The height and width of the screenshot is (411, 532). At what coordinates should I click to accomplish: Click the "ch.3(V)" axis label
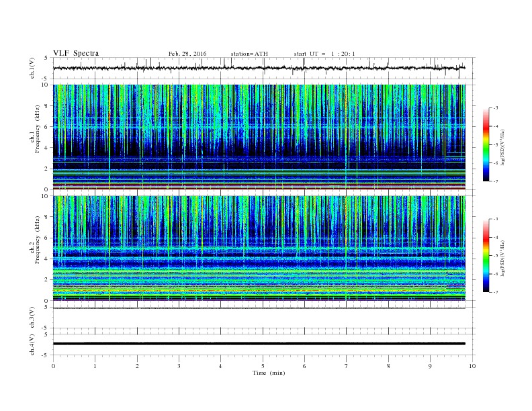pyautogui.click(x=32, y=318)
